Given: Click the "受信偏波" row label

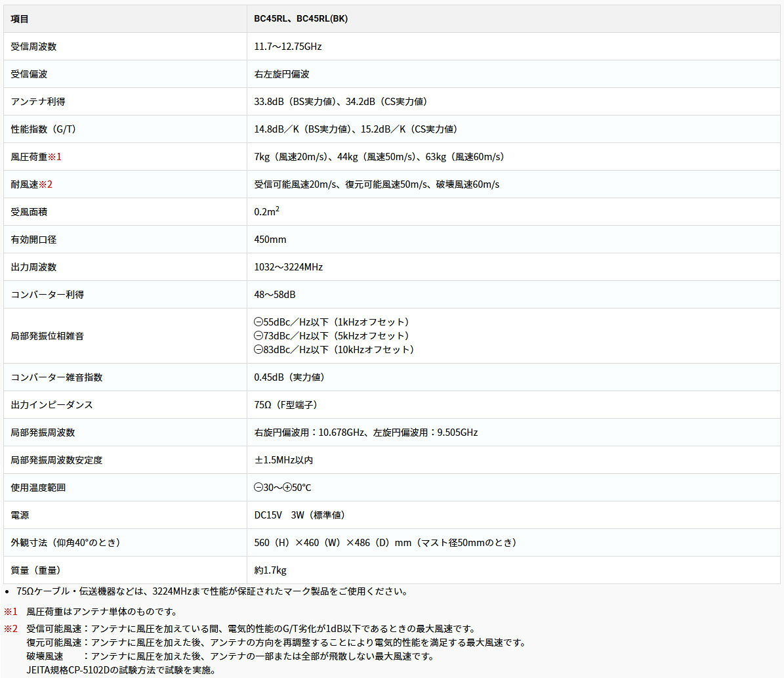Looking at the screenshot, I should pos(29,74).
